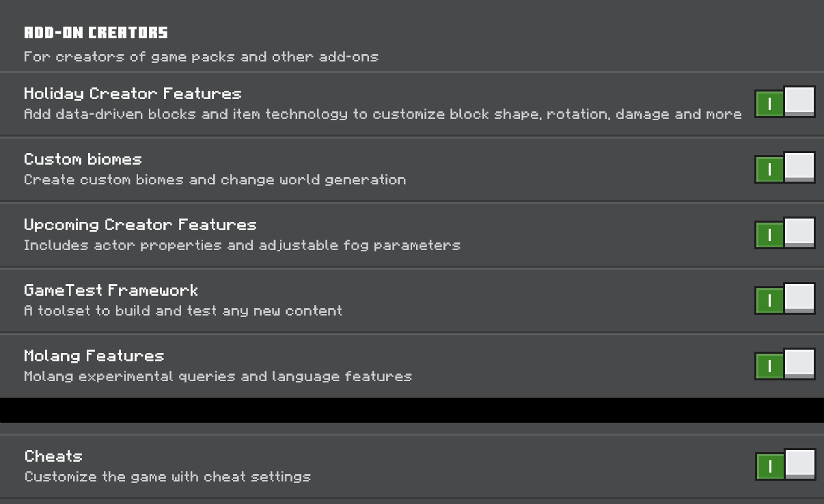Click the Holiday Creator Features title
This screenshot has height=504, width=824.
(x=133, y=94)
